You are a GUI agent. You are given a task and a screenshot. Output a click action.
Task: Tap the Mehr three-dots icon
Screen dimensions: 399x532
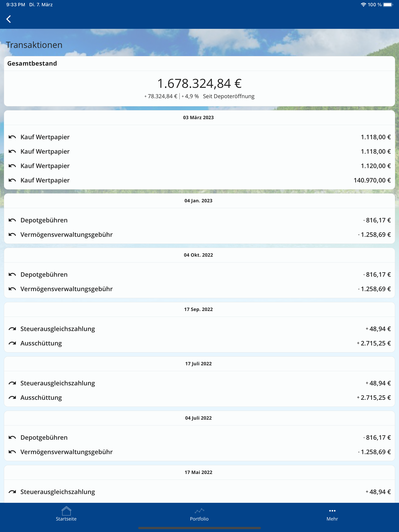pyautogui.click(x=332, y=511)
